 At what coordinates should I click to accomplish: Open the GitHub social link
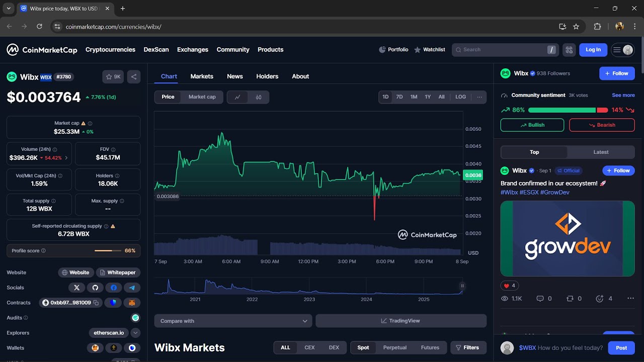[95, 288]
